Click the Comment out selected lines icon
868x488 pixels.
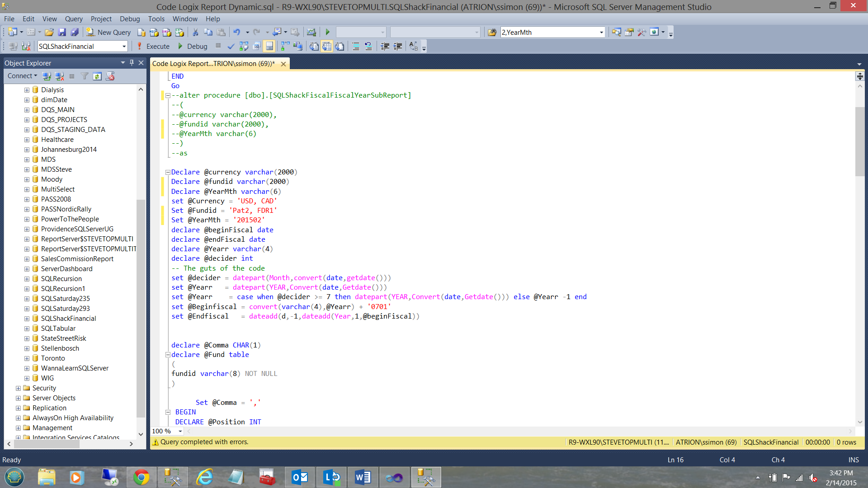(x=356, y=46)
